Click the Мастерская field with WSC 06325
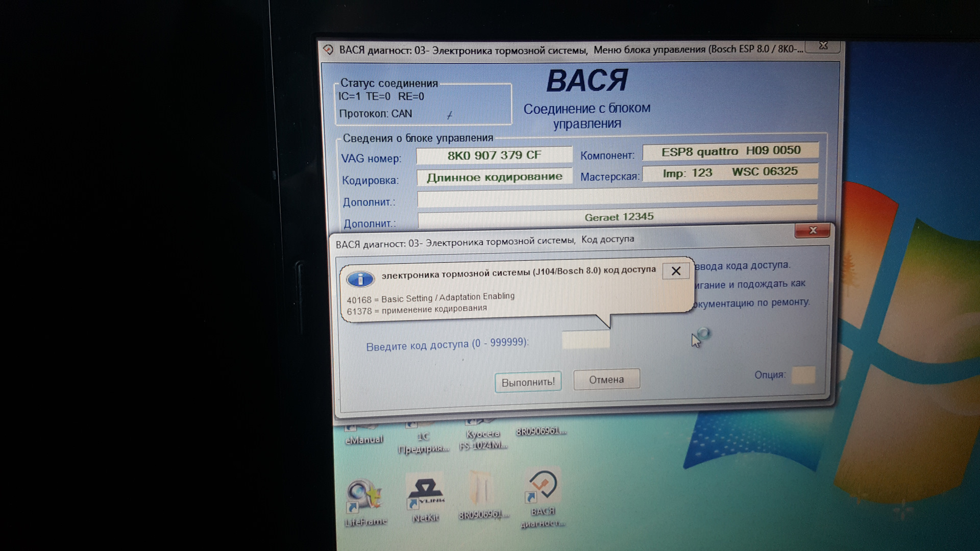The width and height of the screenshot is (980, 551). 730,172
